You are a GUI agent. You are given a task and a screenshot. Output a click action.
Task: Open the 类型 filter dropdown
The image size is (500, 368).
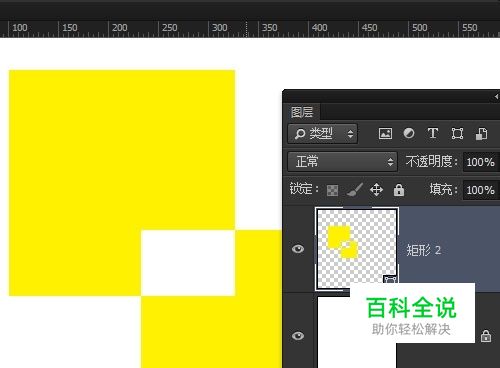(x=322, y=134)
